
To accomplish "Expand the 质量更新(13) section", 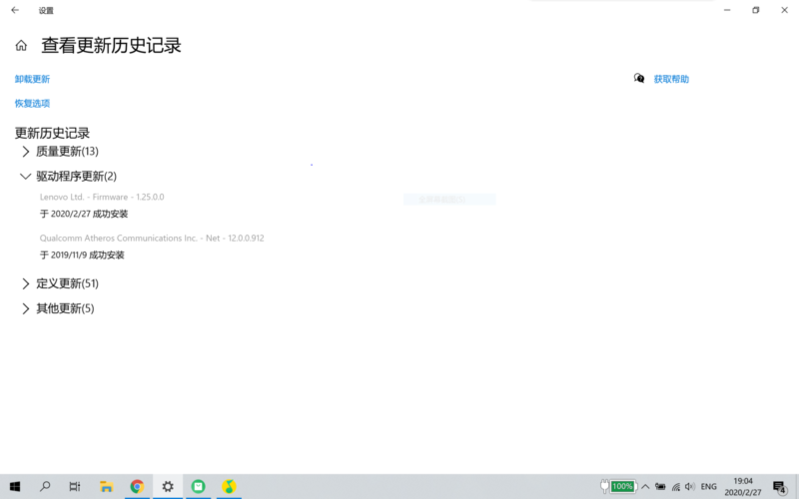I will point(26,152).
